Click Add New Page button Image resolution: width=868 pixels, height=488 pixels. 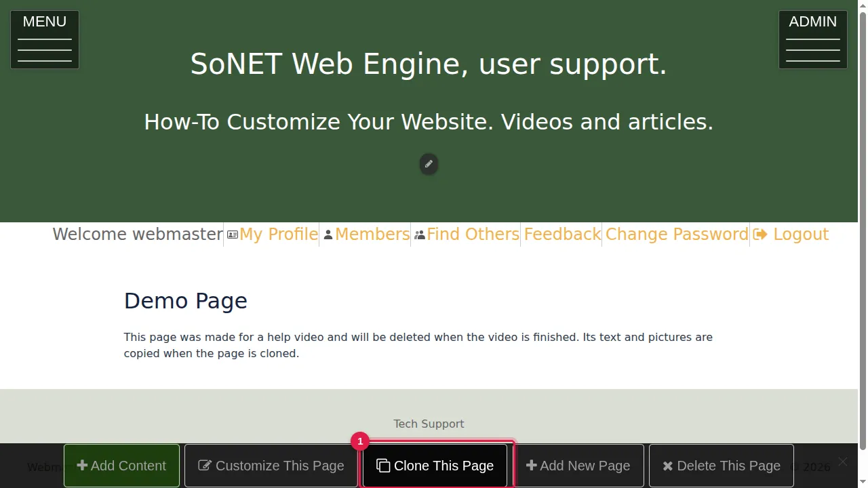(578, 466)
